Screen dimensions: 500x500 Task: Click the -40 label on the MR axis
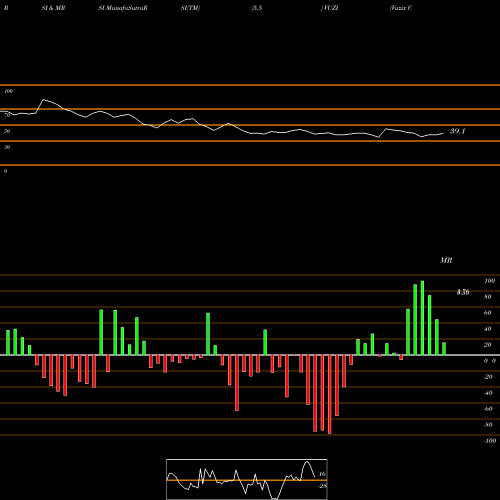pyautogui.click(x=488, y=393)
